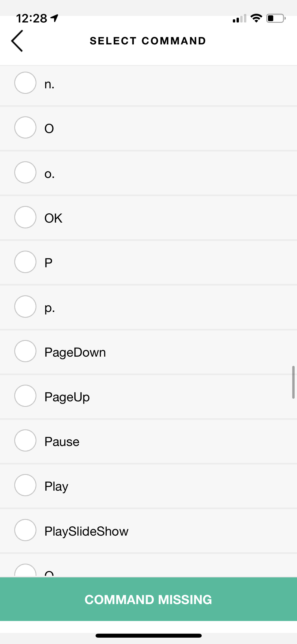
Task: Tap the cellular signal bars icon
Action: (239, 19)
